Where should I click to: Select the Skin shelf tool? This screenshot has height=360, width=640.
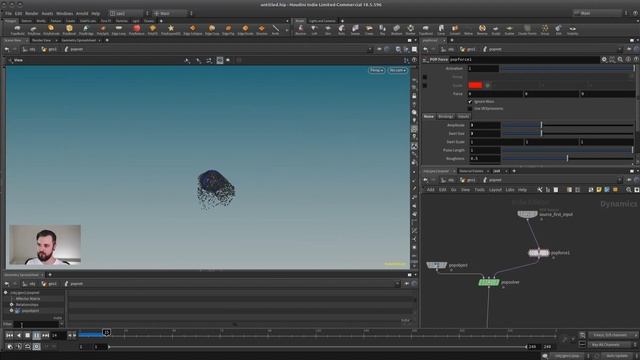(328, 29)
